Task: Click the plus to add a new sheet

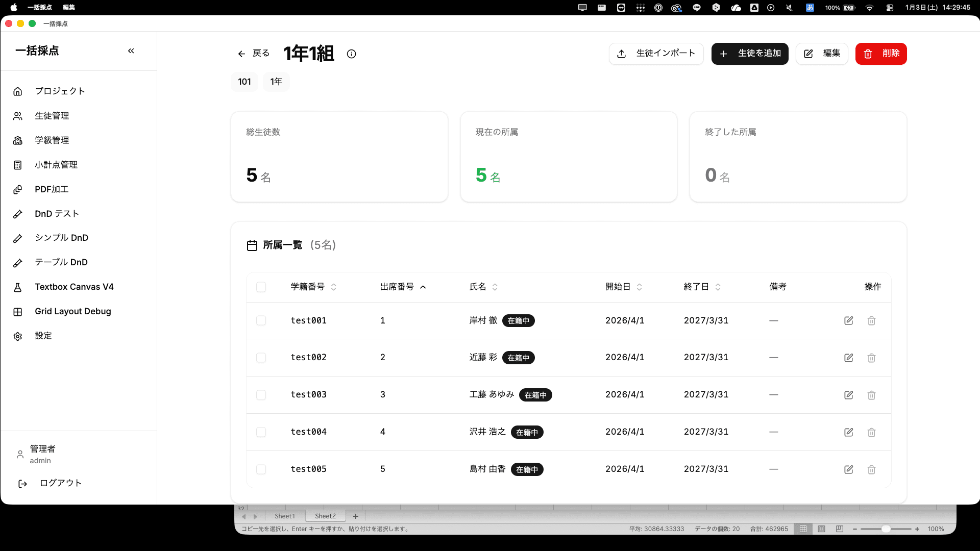Action: coord(356,516)
